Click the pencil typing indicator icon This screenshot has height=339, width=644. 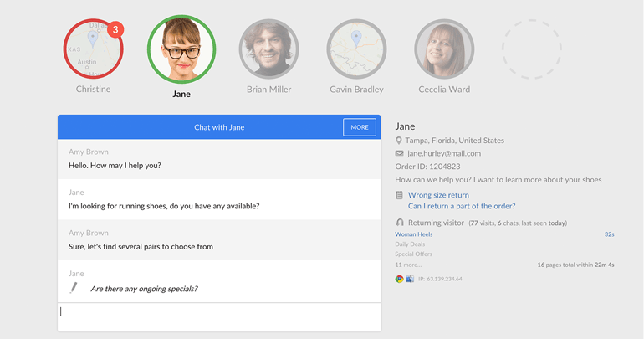pos(74,288)
